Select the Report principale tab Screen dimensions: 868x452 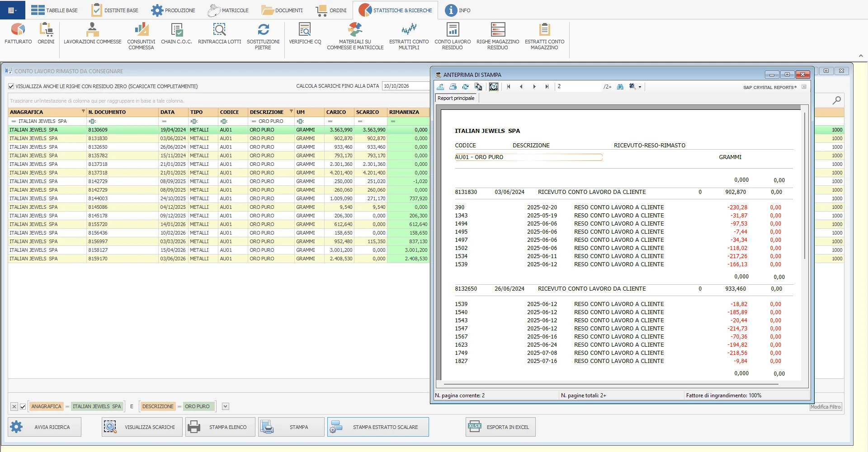(x=456, y=98)
